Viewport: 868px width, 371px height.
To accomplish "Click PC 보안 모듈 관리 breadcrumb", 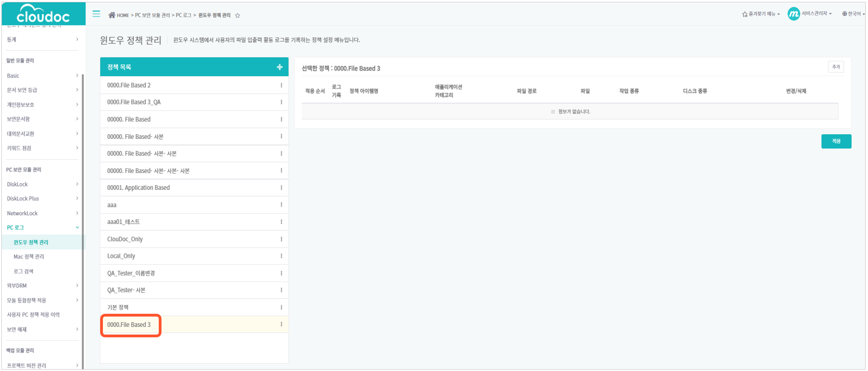I will (152, 15).
